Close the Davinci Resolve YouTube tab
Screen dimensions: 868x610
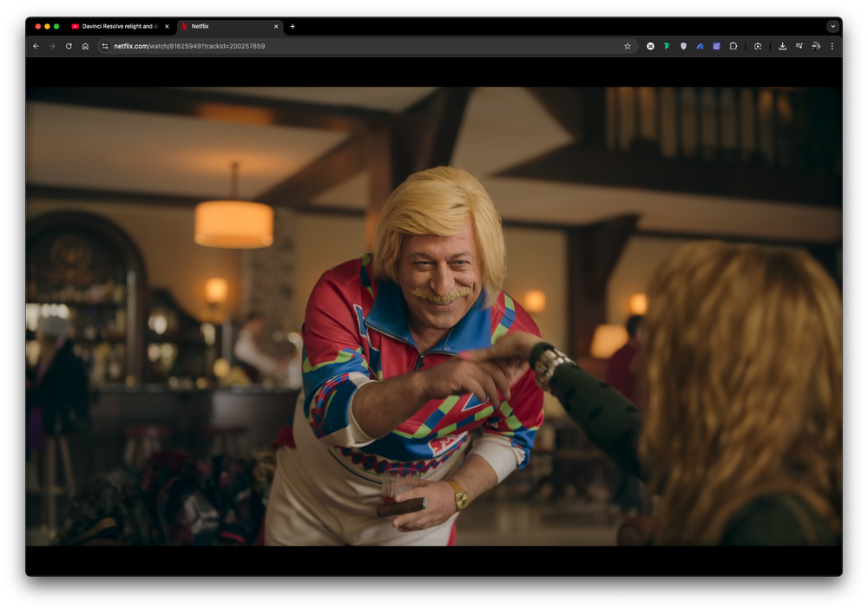[167, 27]
